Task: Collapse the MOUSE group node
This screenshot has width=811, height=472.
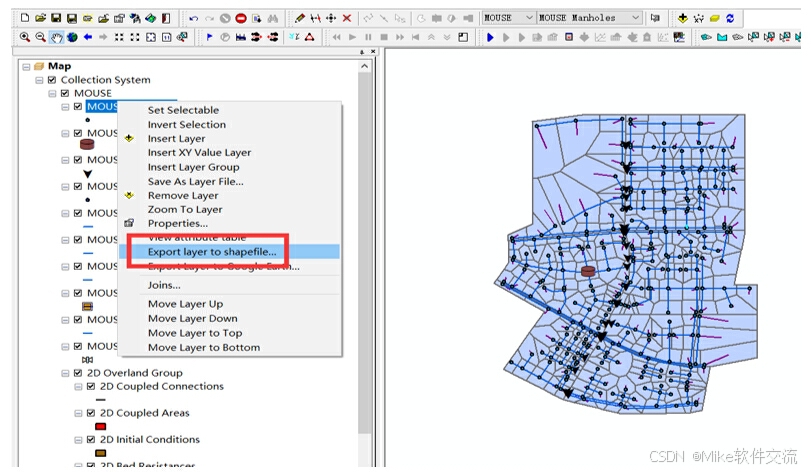Action: (x=52, y=94)
